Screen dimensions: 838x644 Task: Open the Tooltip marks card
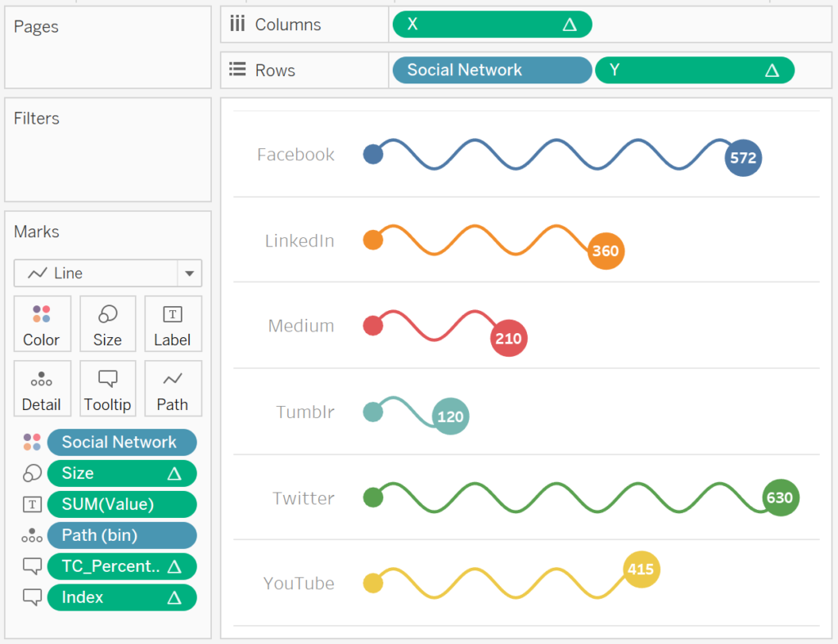pos(107,389)
